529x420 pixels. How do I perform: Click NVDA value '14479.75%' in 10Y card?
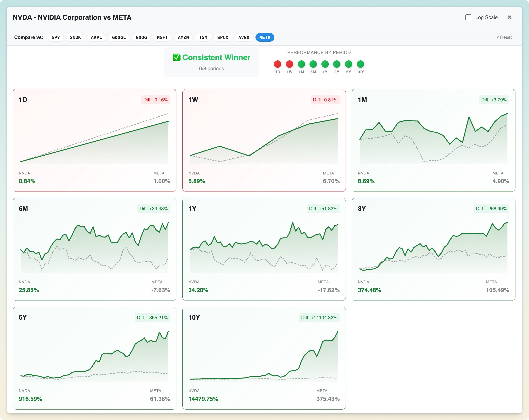203,399
